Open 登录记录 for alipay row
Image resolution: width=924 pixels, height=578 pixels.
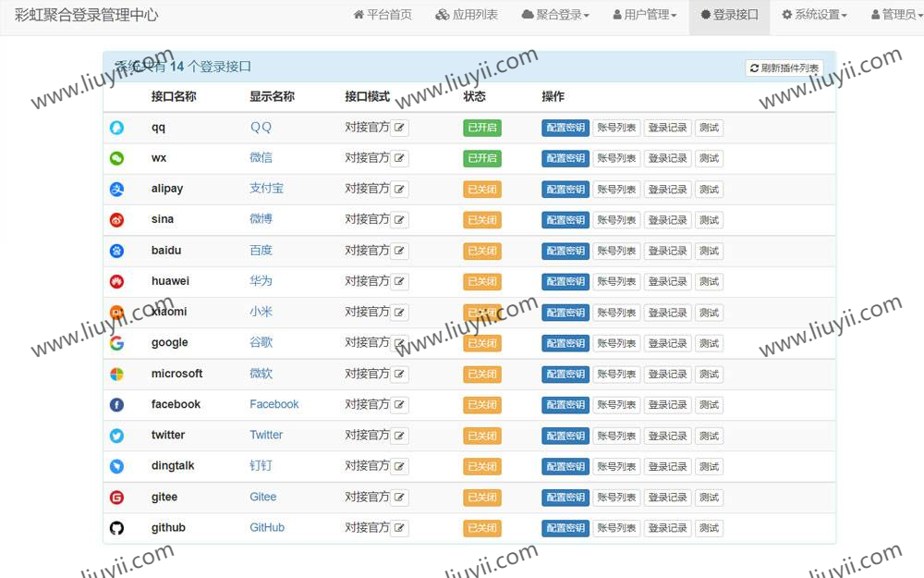[x=668, y=190]
